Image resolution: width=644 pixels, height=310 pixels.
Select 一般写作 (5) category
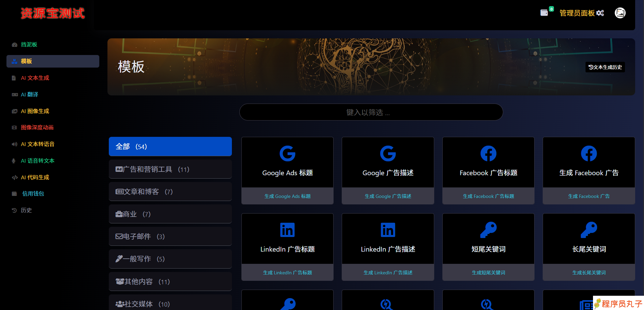(170, 259)
